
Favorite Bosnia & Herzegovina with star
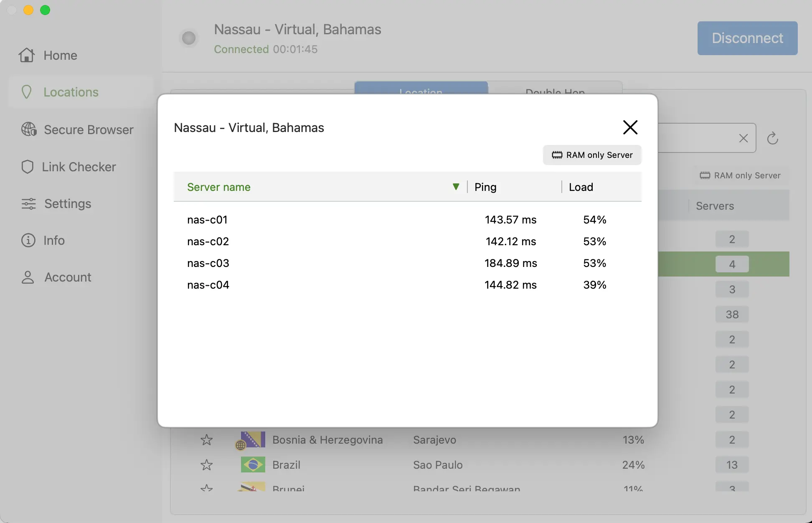tap(207, 440)
